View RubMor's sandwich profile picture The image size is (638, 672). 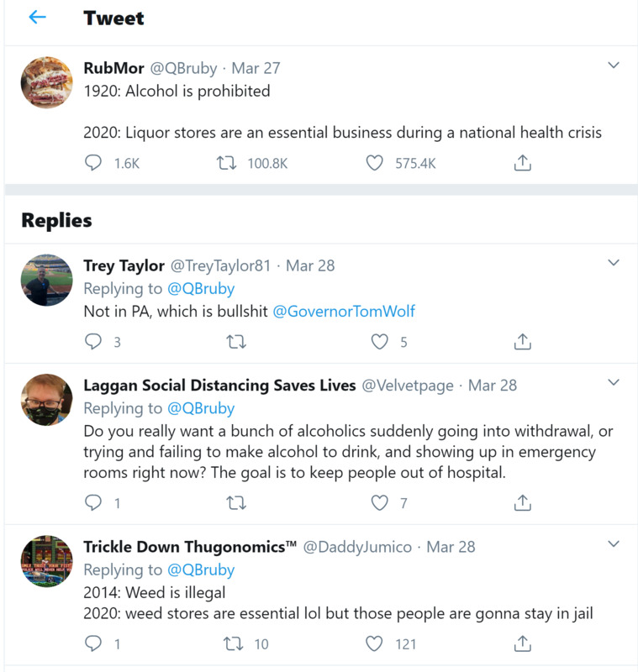(46, 83)
